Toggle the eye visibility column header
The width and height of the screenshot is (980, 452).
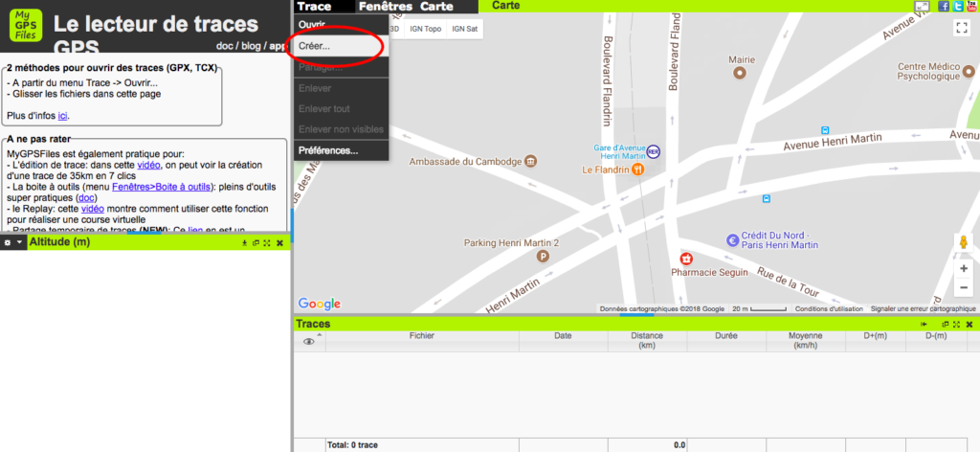pyautogui.click(x=309, y=341)
